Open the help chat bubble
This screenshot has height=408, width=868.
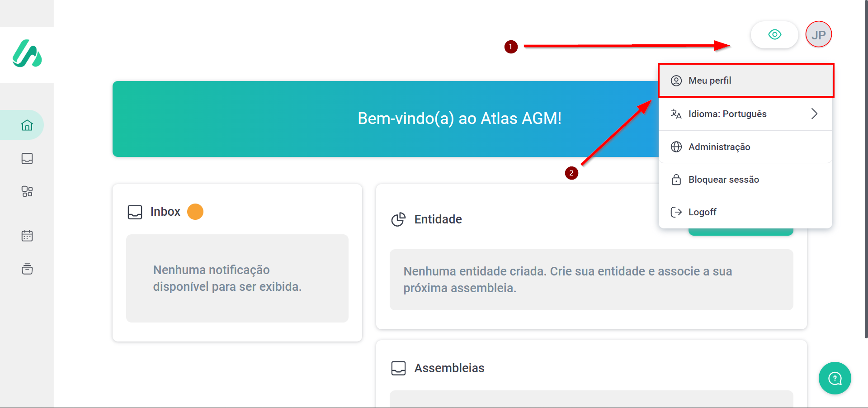coord(835,378)
